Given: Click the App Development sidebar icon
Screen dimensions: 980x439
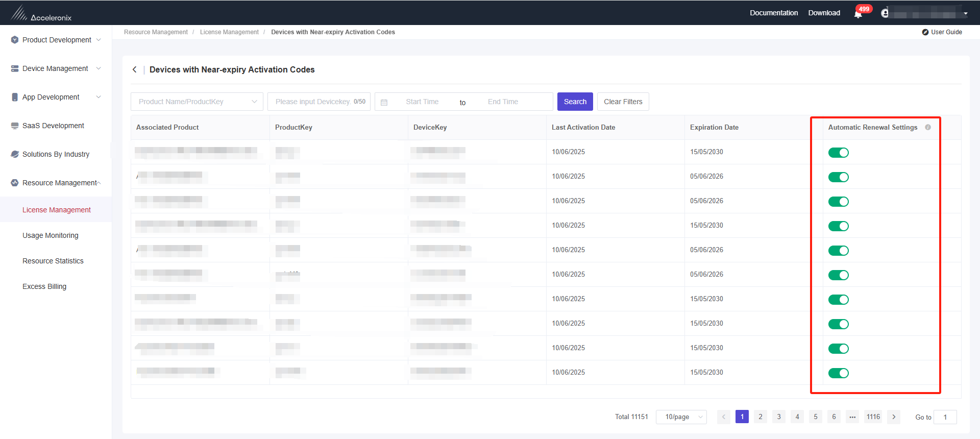Looking at the screenshot, I should (x=15, y=97).
